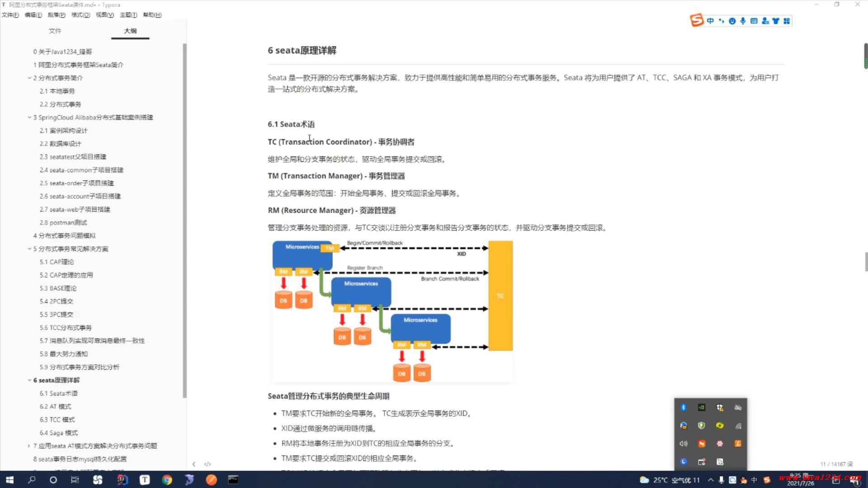Viewport: 868px width, 488px height.
Task: Toggle hidden tray icons chevron
Action: (711, 480)
